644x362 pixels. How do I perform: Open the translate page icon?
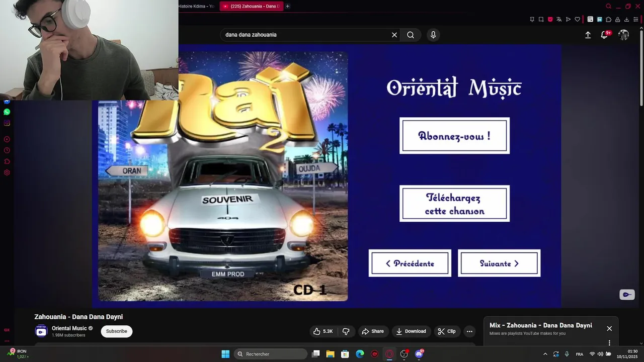point(559,19)
